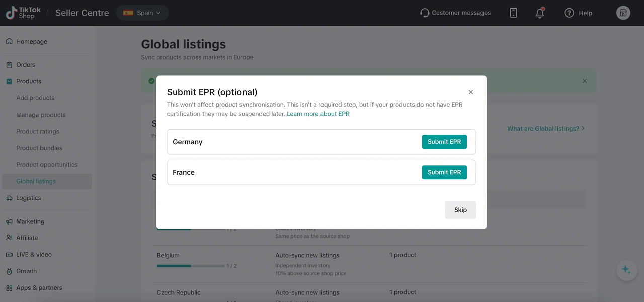The image size is (644, 302).
Task: Open the notifications bell
Action: (x=540, y=13)
